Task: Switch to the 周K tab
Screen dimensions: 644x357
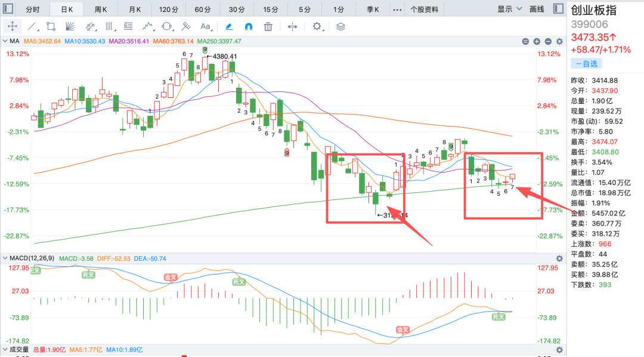Action: coord(101,9)
